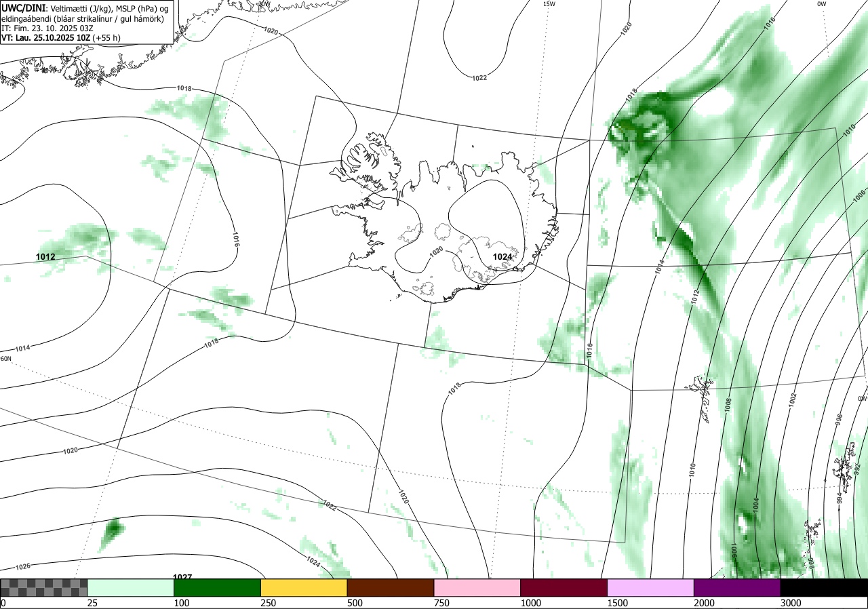Screen dimensions: 868x609
Task: Choose the dark purple 2000–3000 legend swatch
Action: coord(737,587)
